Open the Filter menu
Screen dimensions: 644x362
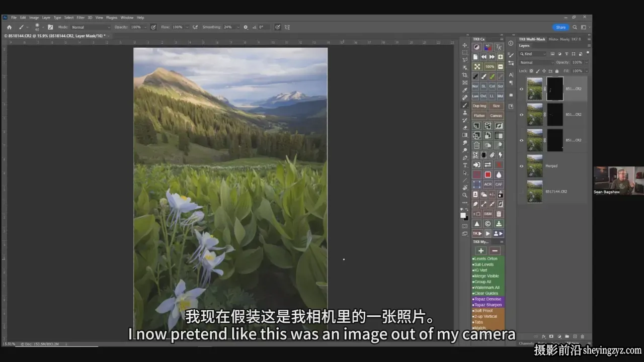pyautogui.click(x=80, y=18)
